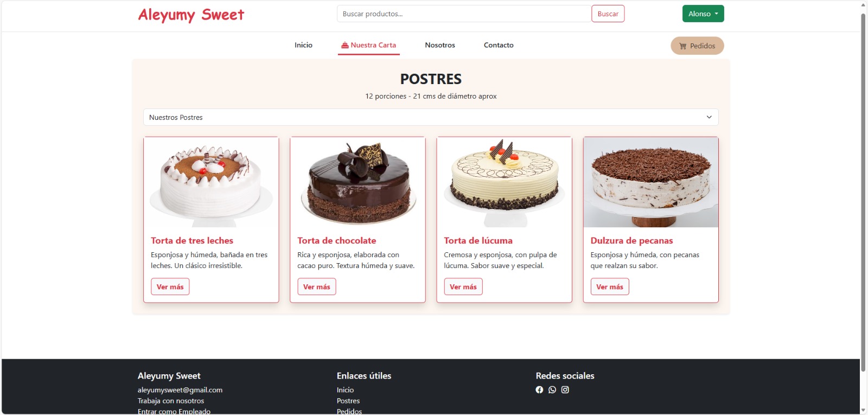868x415 pixels.
Task: Open the Nosotros menu item
Action: (x=440, y=45)
